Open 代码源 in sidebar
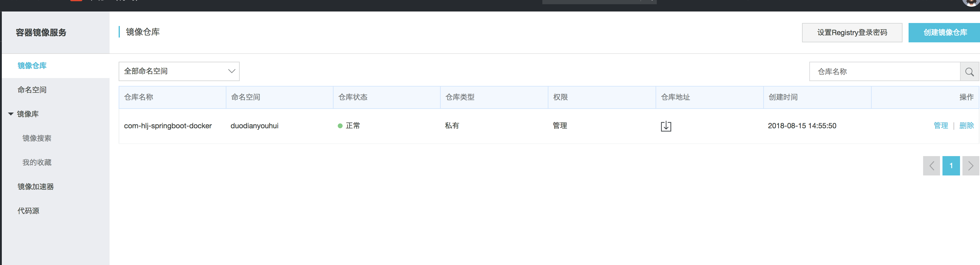The image size is (980, 265). coord(28,211)
